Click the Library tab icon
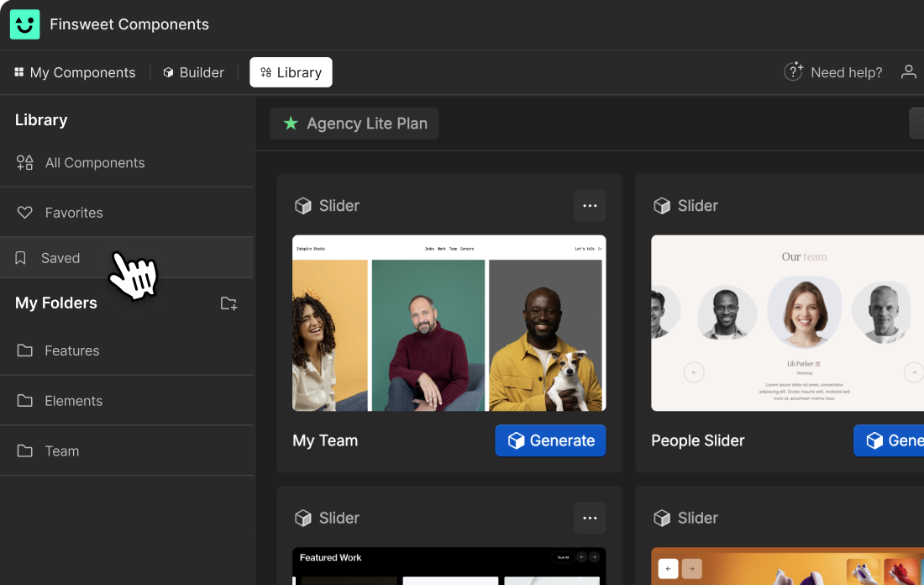The width and height of the screenshot is (924, 585). (x=265, y=72)
